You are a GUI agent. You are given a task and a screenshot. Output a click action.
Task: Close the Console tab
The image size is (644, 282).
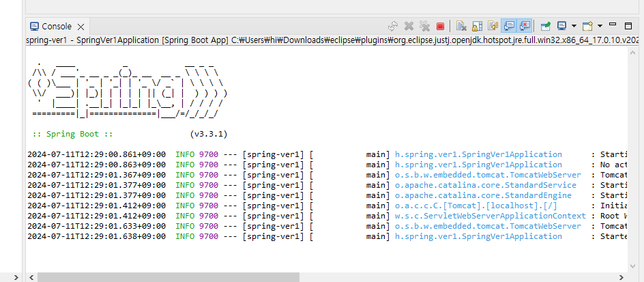click(x=81, y=27)
